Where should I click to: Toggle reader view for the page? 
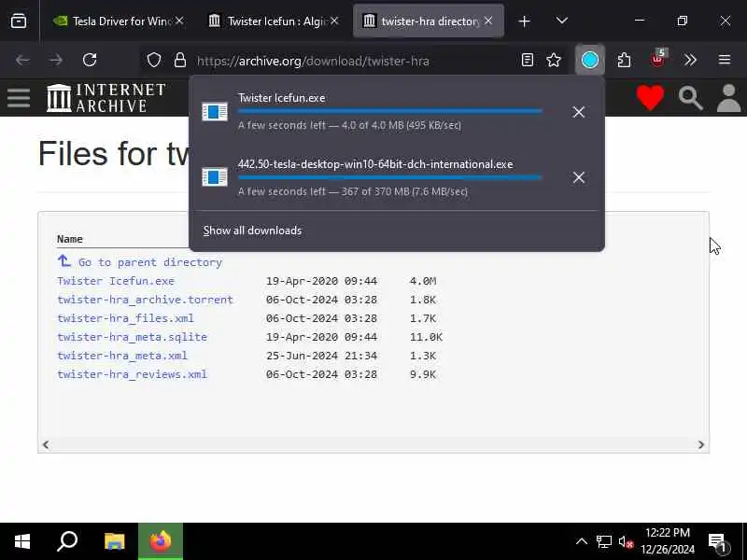click(527, 60)
